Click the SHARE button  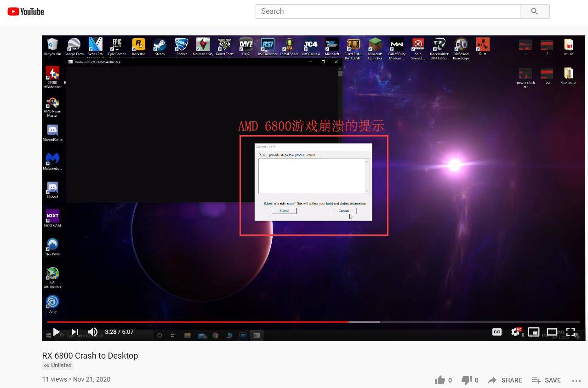click(505, 380)
